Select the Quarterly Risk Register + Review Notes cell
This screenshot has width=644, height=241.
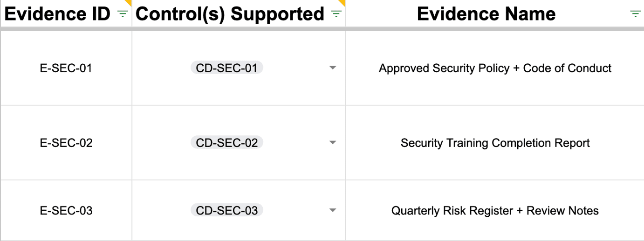click(495, 210)
